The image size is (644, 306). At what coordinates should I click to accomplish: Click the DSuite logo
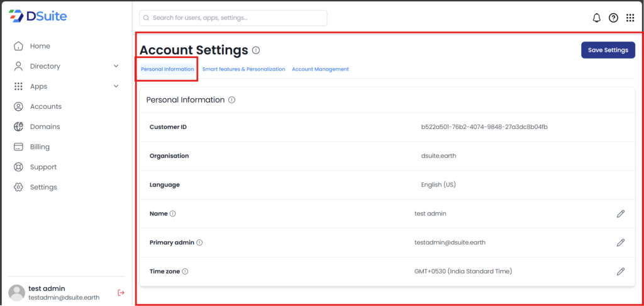pyautogui.click(x=38, y=17)
